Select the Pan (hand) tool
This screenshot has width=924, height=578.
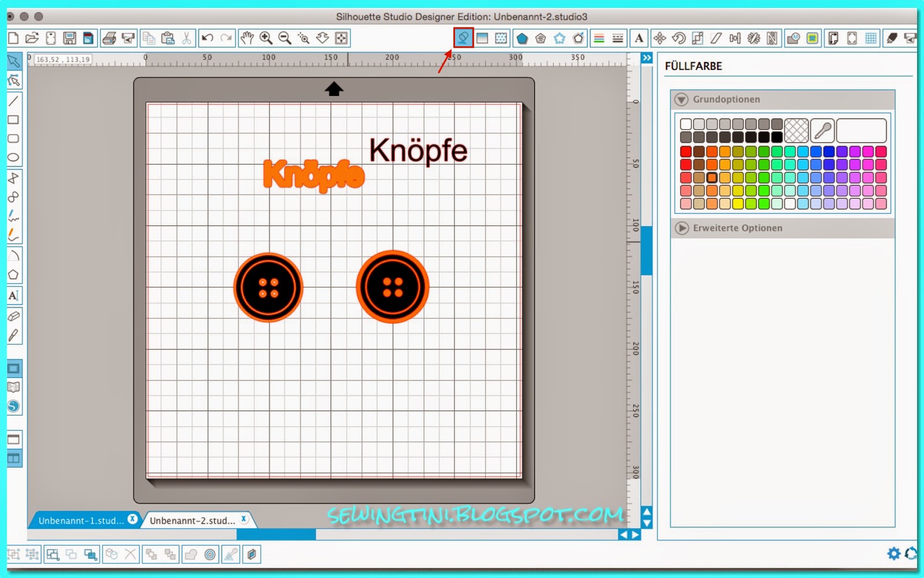coord(247,38)
